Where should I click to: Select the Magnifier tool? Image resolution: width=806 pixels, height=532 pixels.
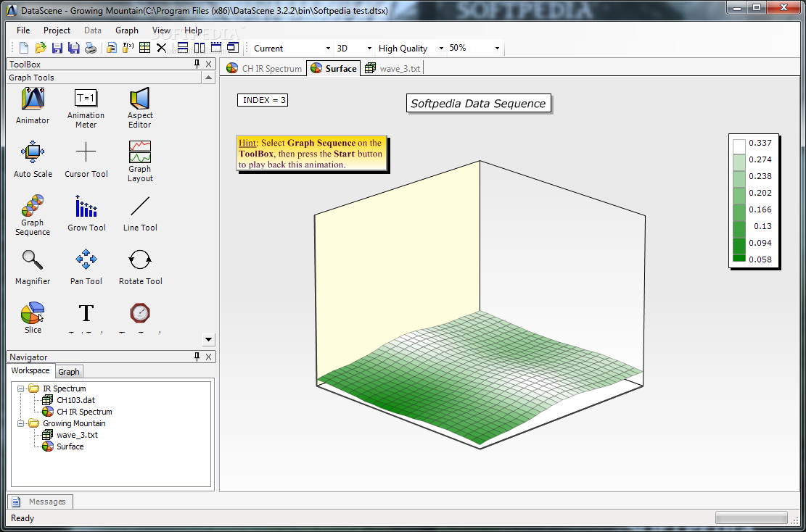pos(33,267)
